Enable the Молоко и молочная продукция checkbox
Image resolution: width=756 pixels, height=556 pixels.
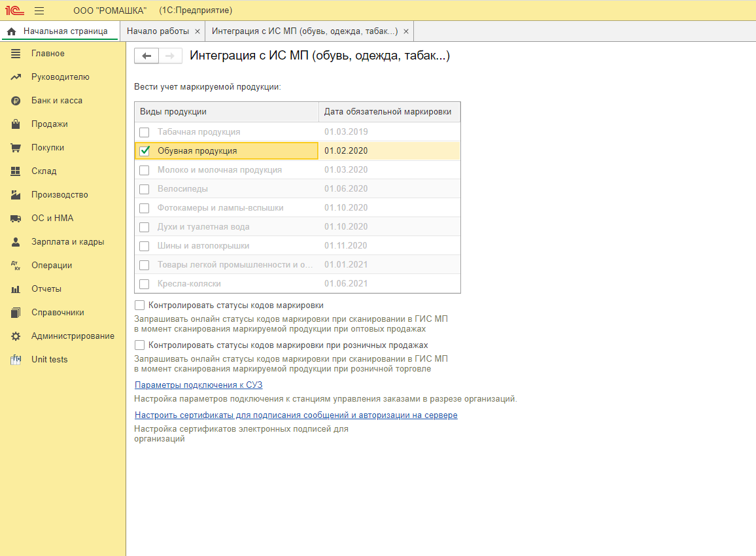pos(144,170)
